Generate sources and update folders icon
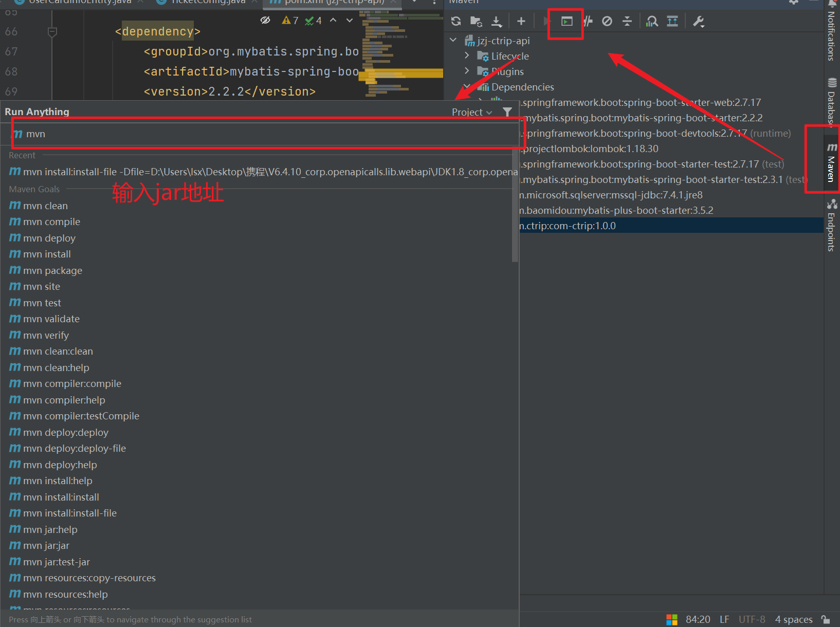 click(x=476, y=22)
